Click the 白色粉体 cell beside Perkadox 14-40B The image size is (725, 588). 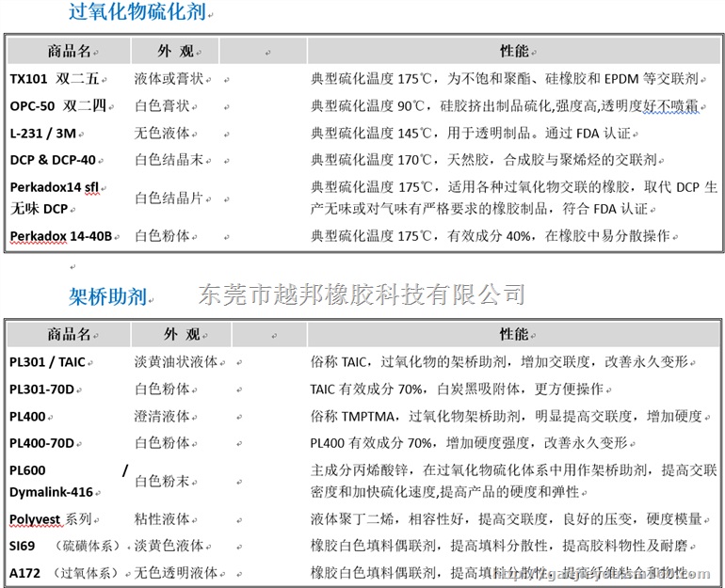tap(162, 236)
